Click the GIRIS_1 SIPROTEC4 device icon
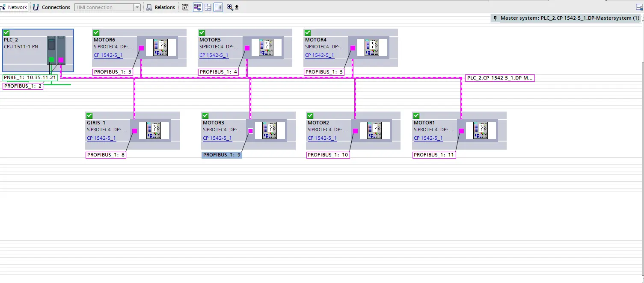644x283 pixels. click(x=153, y=130)
